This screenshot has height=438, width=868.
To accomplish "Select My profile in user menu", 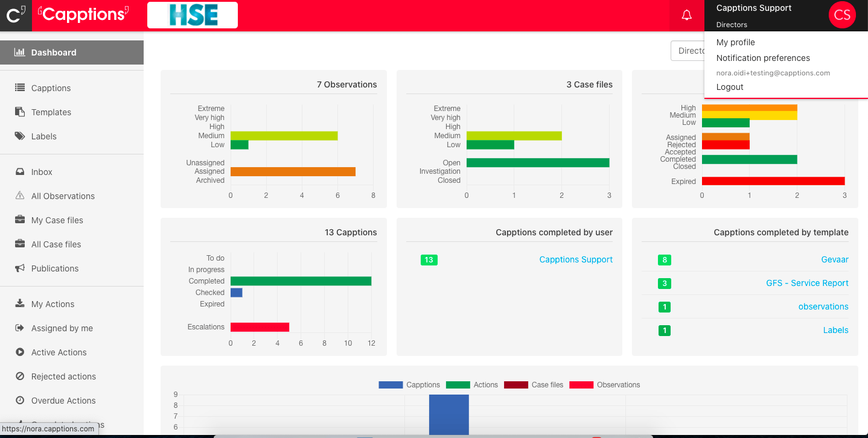I will point(736,42).
